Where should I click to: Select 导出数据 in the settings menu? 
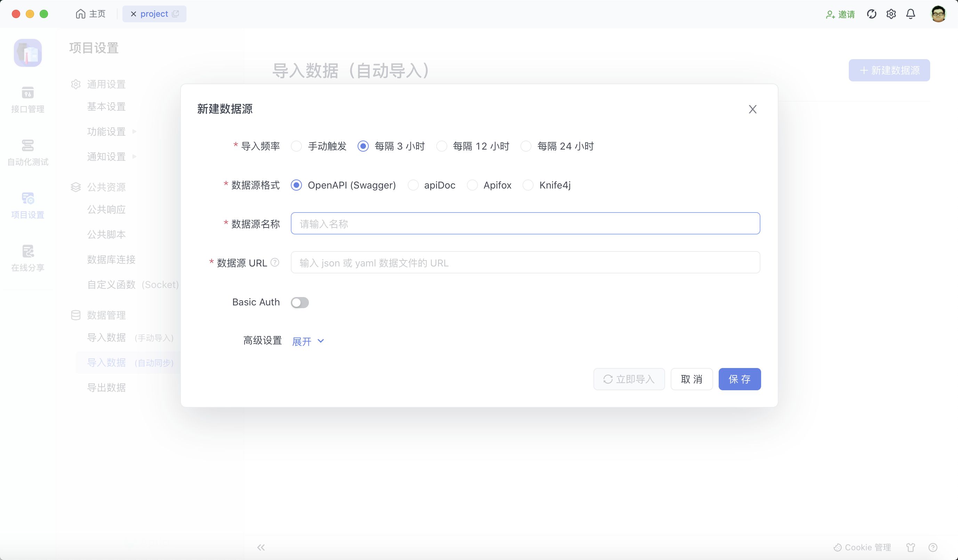tap(106, 387)
